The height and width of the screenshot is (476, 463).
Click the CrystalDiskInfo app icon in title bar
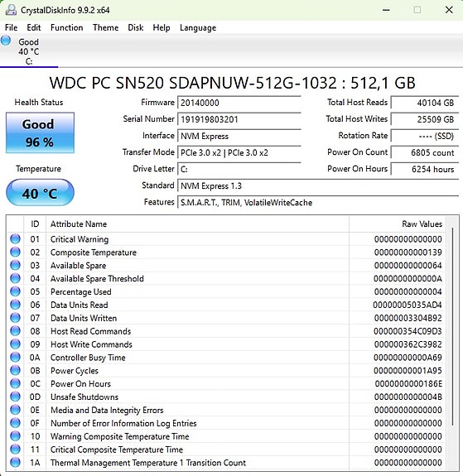(x=11, y=10)
